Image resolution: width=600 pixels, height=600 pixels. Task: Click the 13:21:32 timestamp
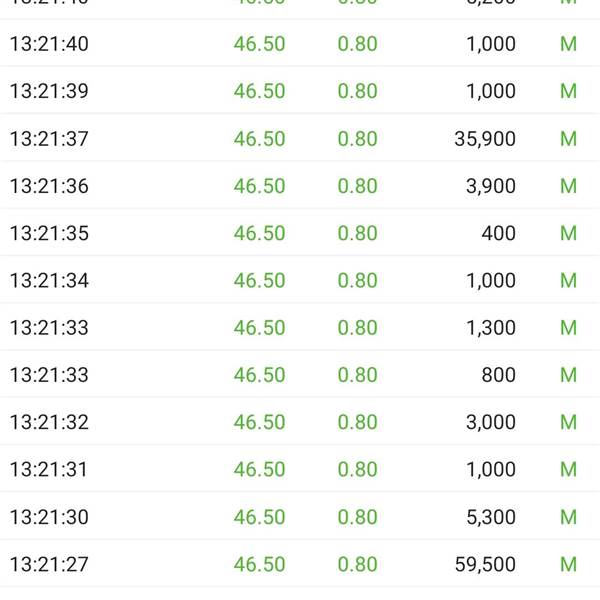(49, 422)
